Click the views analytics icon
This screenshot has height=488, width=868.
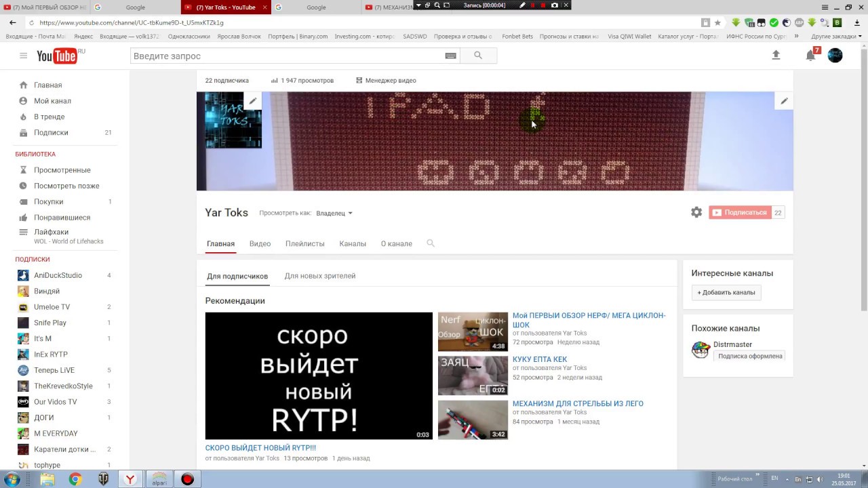coord(275,80)
